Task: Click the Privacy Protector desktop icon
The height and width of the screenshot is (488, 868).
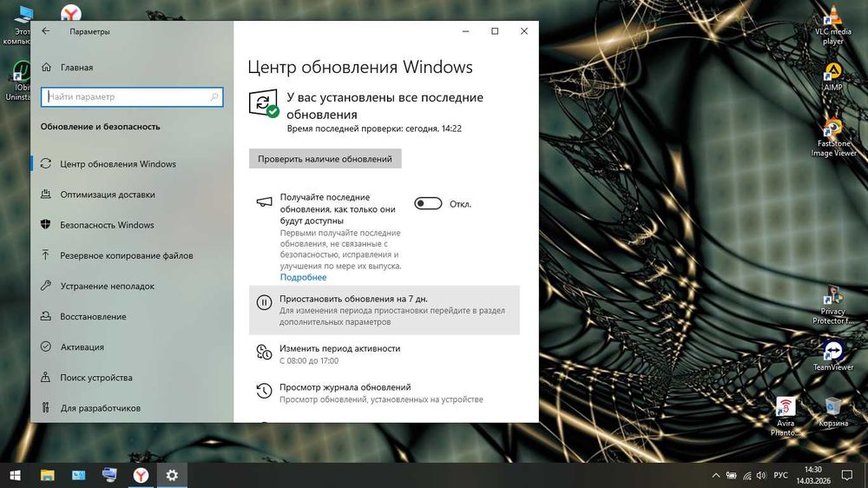Action: pyautogui.click(x=832, y=305)
